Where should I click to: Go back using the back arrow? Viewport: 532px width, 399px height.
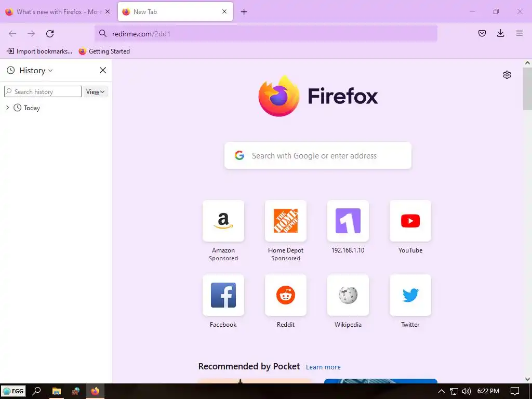tap(12, 34)
